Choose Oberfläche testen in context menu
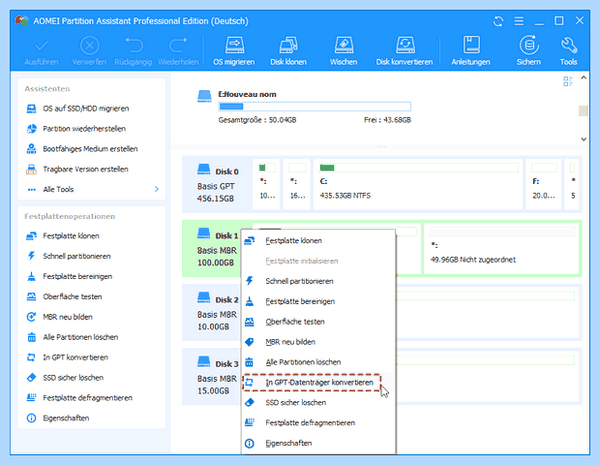Image resolution: width=600 pixels, height=465 pixels. point(319,322)
